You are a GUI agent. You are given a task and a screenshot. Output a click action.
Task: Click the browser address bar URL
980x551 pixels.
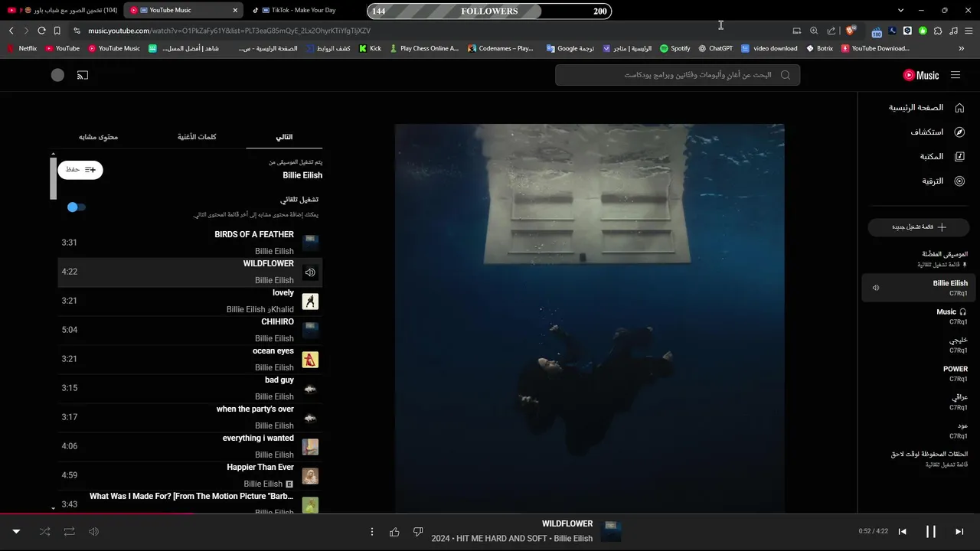[229, 31]
